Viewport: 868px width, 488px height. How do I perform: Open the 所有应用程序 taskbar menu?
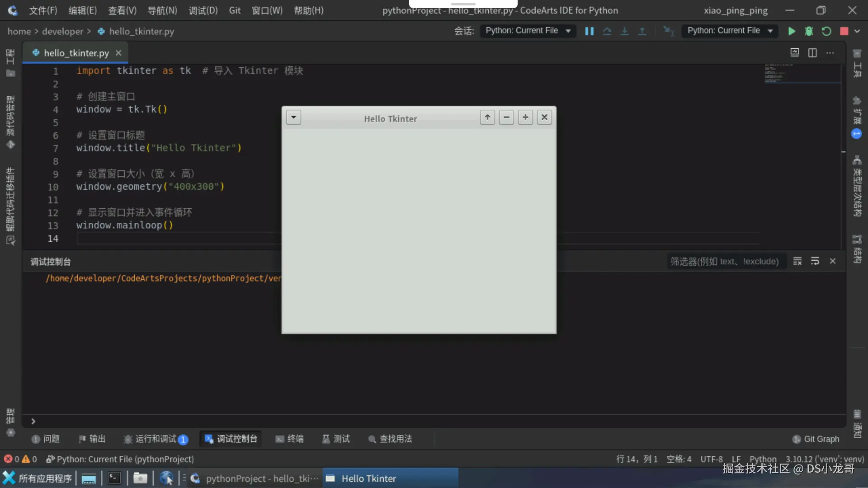click(38, 479)
